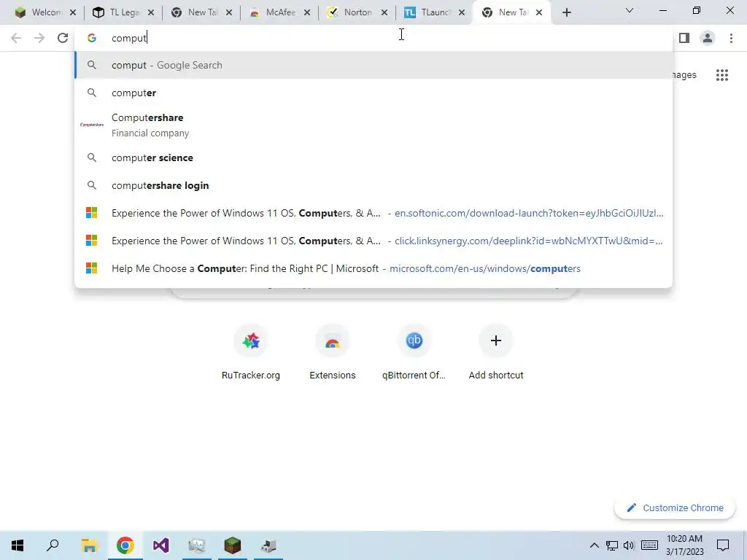Select 'computer science' suggestion
The width and height of the screenshot is (747, 560).
pos(373,157)
